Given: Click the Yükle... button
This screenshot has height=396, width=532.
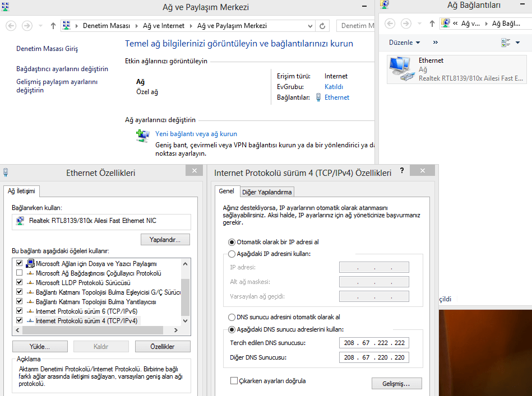Looking at the screenshot, I should tap(40, 347).
